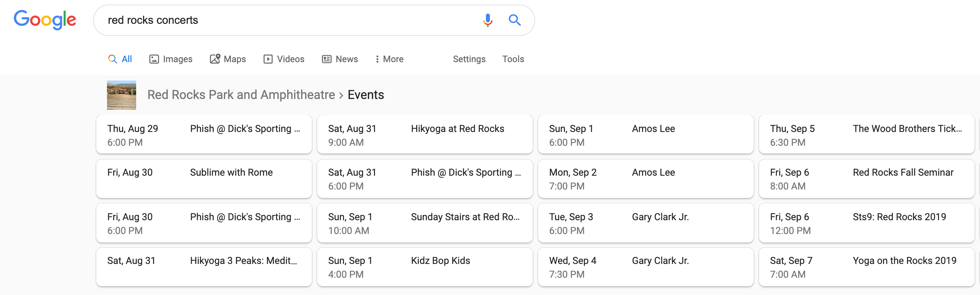Select Yoga on the Rocks 2019 event
The image size is (980, 295).
[x=866, y=267]
